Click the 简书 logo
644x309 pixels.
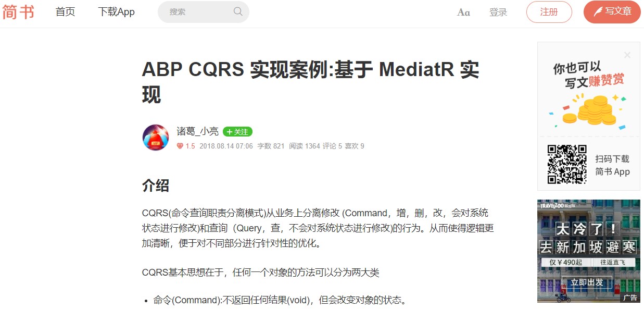[x=18, y=12]
